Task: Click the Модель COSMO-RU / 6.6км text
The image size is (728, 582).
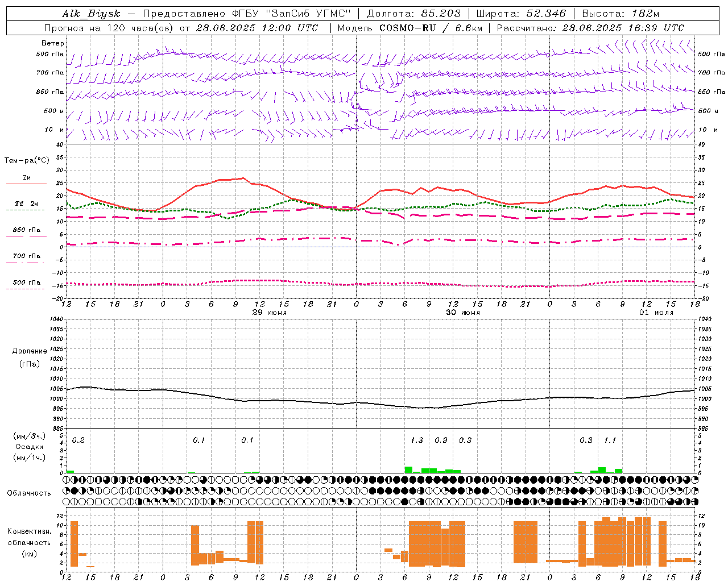Action: [410, 28]
